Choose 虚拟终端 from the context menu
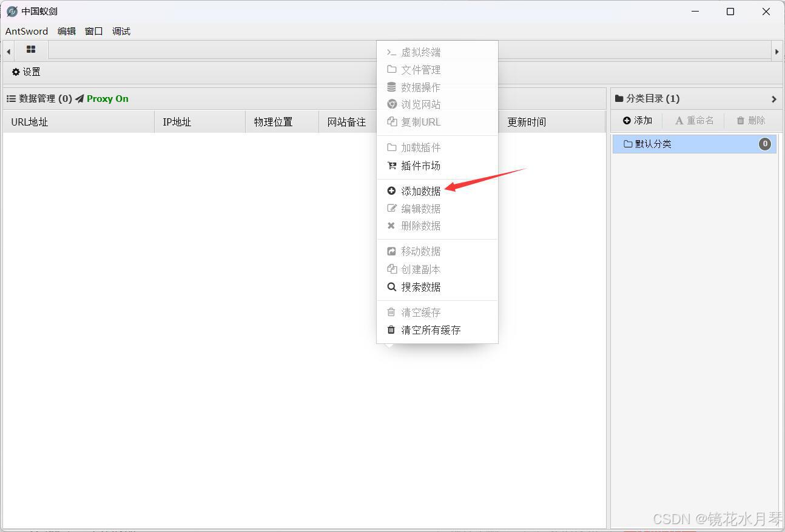 tap(437, 52)
